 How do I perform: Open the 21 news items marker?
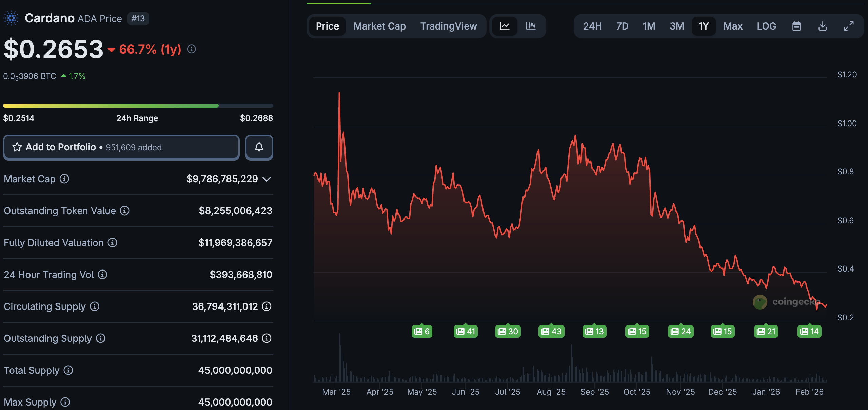coord(766,331)
